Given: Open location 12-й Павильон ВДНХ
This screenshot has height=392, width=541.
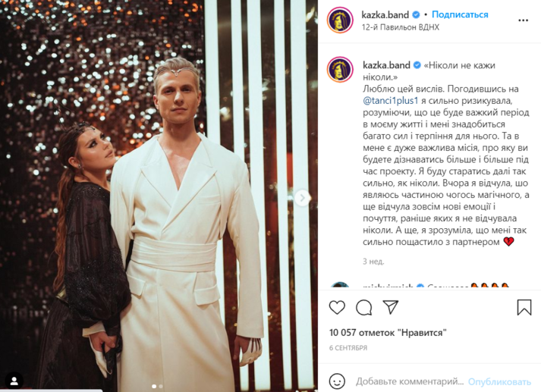Looking at the screenshot, I should tap(400, 27).
